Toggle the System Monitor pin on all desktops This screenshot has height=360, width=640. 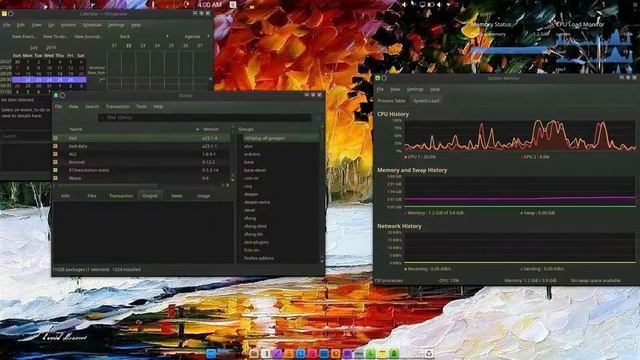[384, 78]
